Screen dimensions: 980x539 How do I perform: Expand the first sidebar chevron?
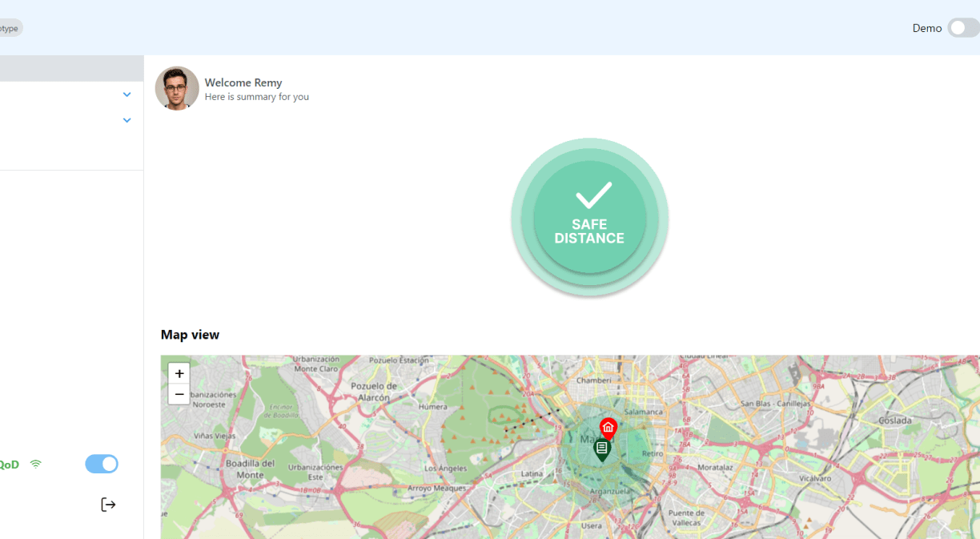[127, 95]
